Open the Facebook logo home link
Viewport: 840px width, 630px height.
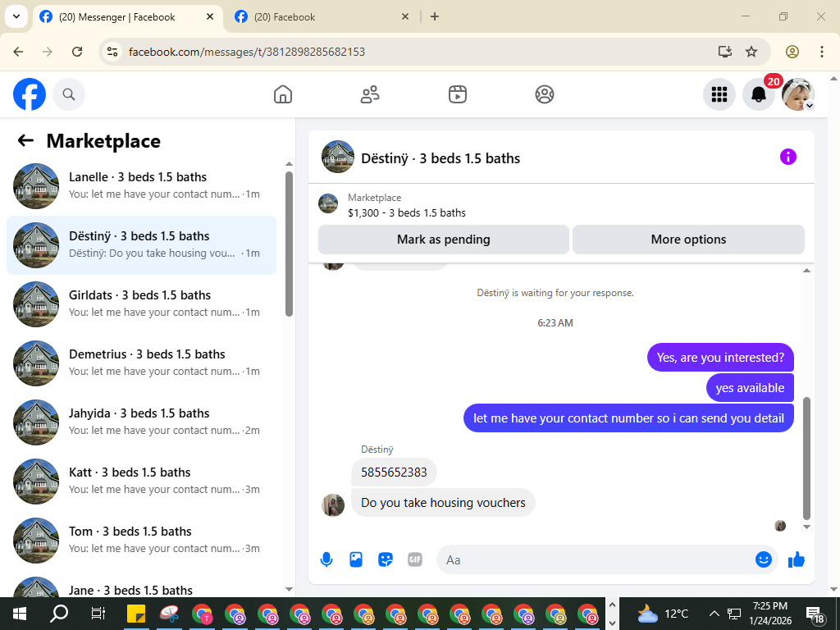tap(30, 94)
